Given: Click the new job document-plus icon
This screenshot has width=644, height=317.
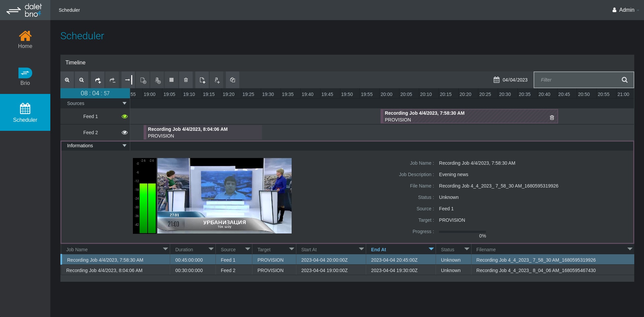Looking at the screenshot, I should pos(202,80).
